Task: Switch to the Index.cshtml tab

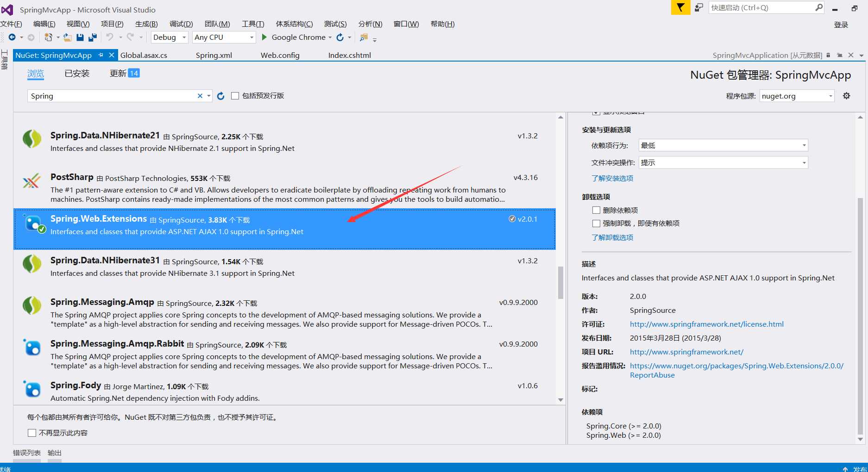Action: pos(350,55)
